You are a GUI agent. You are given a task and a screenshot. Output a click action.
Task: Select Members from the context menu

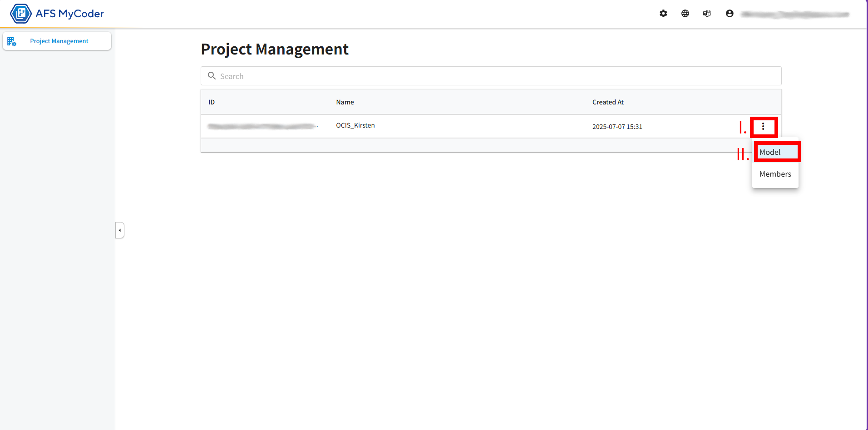775,174
